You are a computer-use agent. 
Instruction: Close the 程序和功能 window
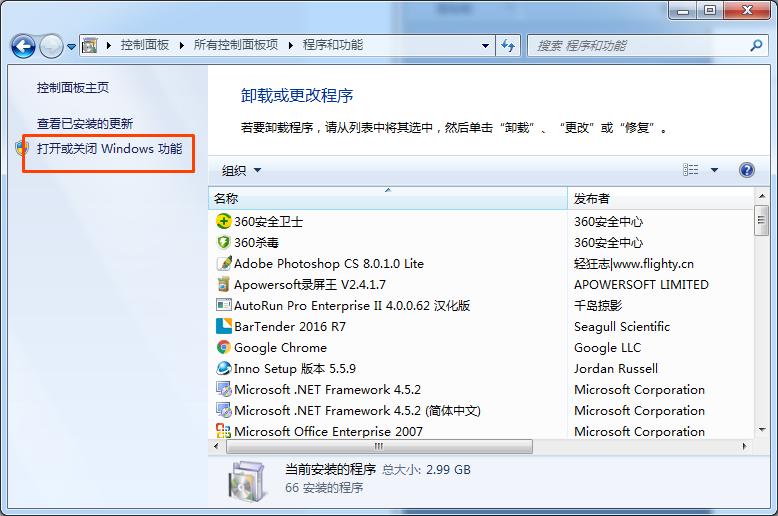pos(747,10)
